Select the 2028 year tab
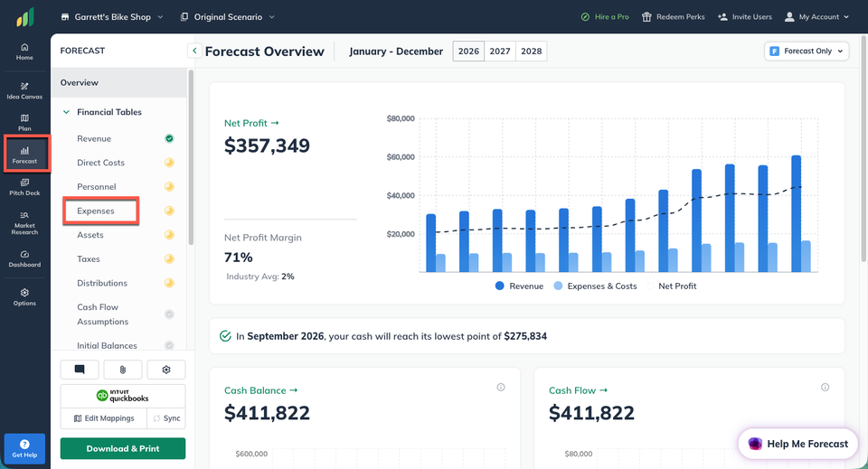 tap(532, 51)
